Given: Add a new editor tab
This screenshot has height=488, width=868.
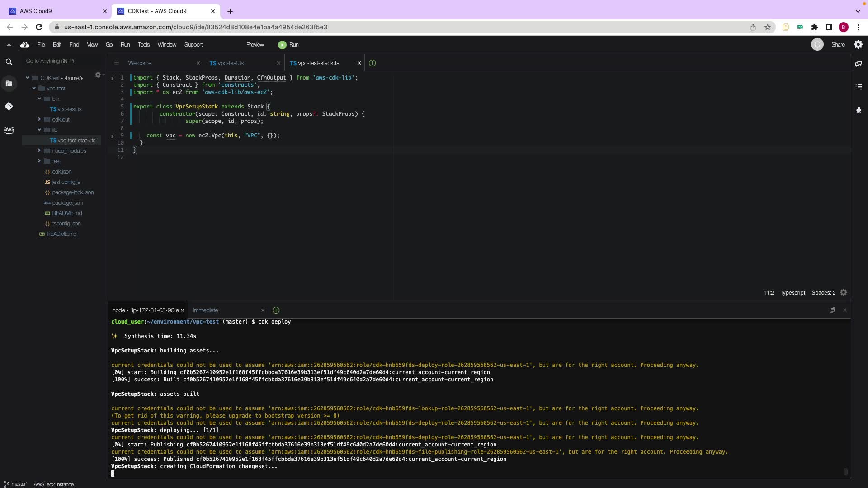Looking at the screenshot, I should 372,63.
